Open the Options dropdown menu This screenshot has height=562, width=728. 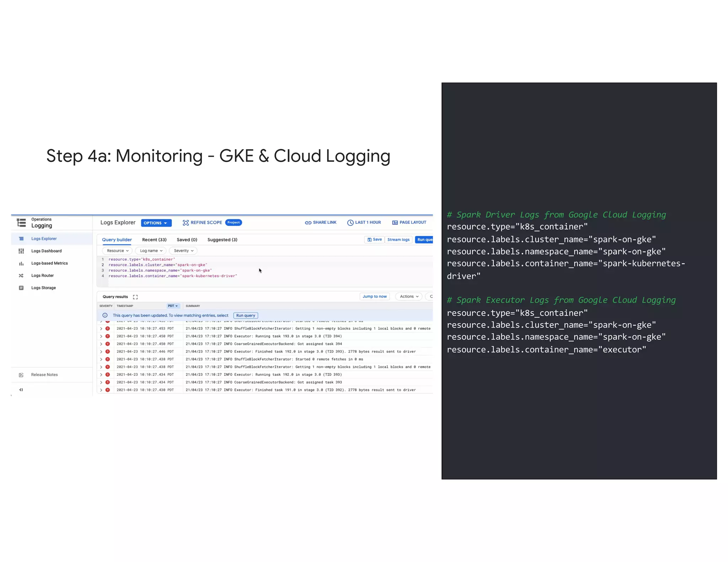coord(156,223)
